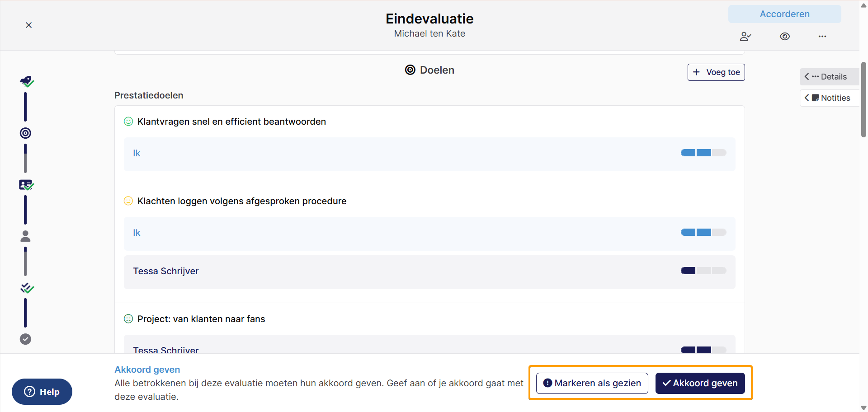868x412 pixels.
Task: Go to the double-checkmark approval step
Action: [27, 288]
